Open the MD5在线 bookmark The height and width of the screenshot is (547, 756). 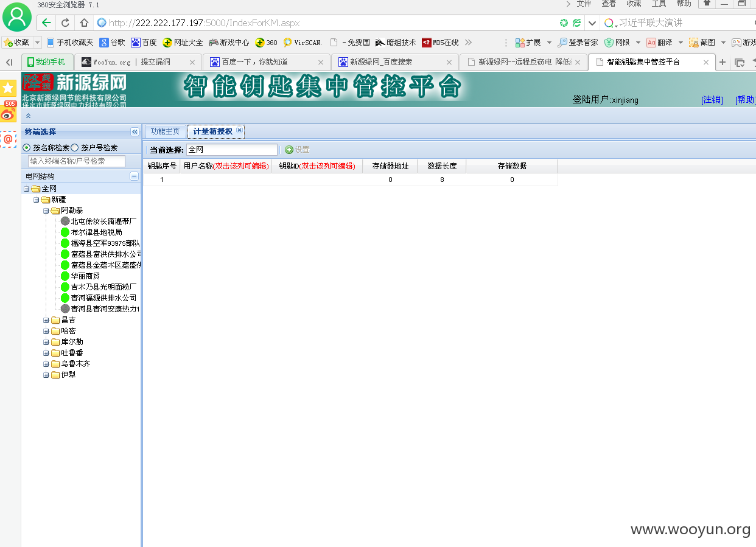440,43
